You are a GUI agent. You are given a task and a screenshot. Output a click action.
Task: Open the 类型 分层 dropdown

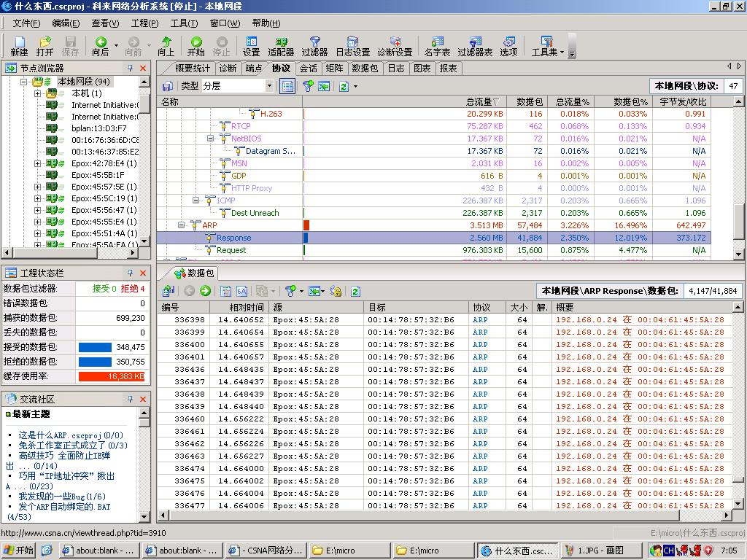click(x=269, y=86)
